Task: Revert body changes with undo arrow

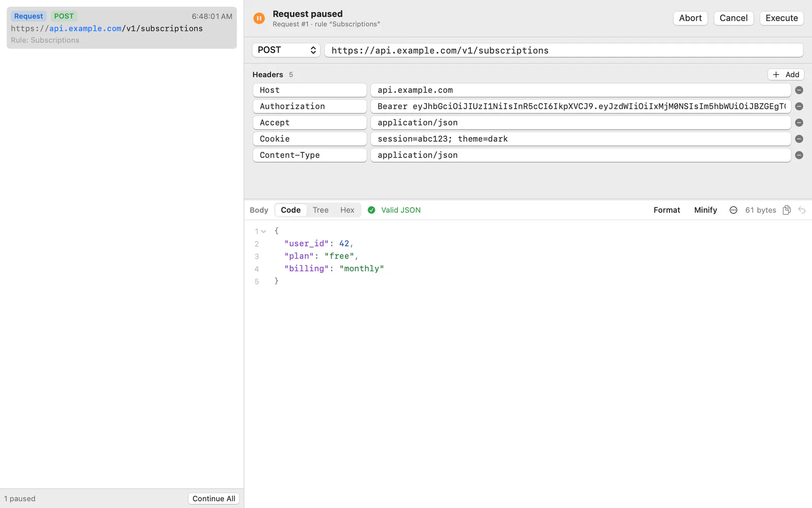Action: (x=802, y=210)
